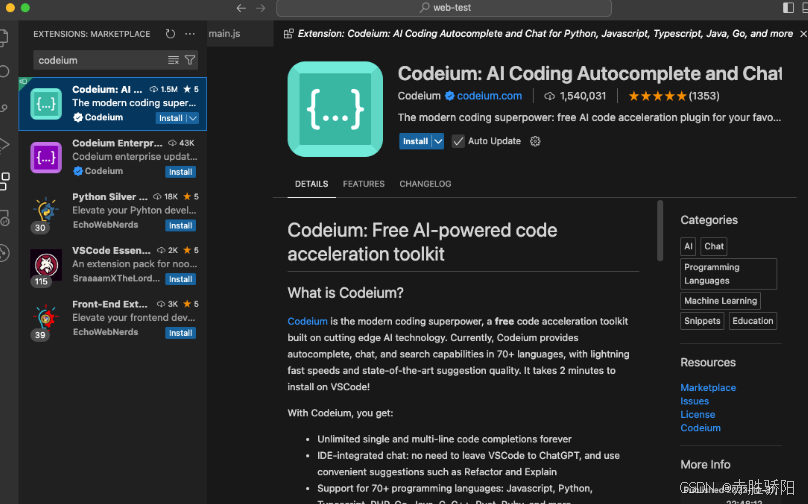Open Run and Debug view
Screen dimensions: 808x504
tap(4, 145)
